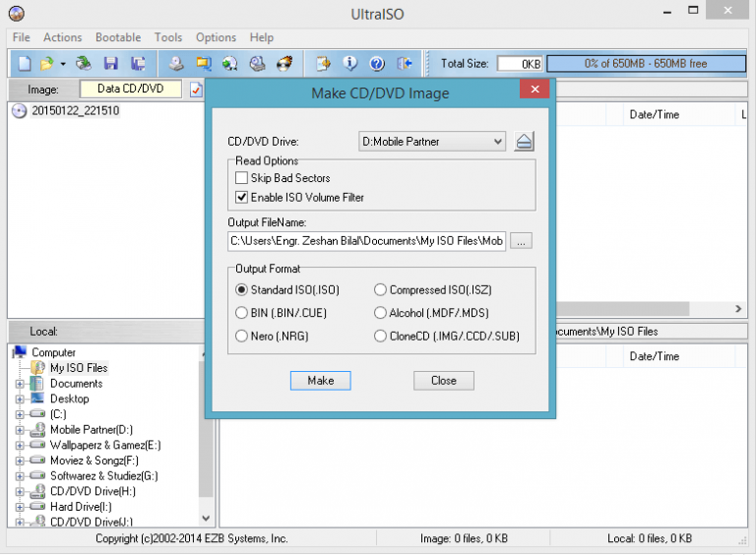Click the Output FileName input field
Screen dimensions: 756x555
(366, 241)
